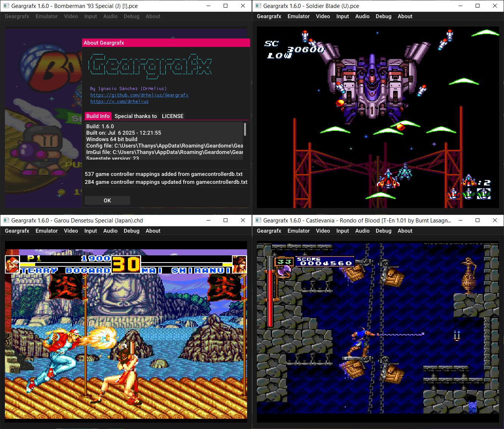Open Emulator menu in Castlevania window

point(299,231)
